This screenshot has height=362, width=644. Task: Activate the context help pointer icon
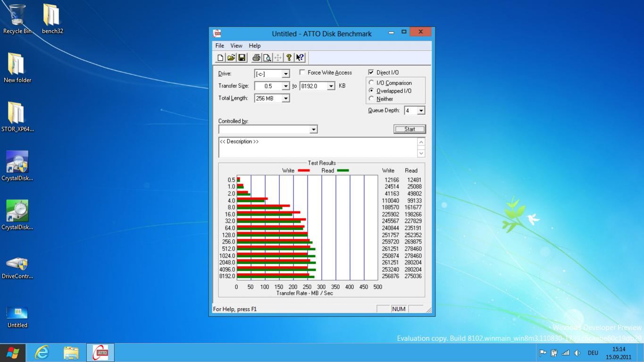coord(300,58)
